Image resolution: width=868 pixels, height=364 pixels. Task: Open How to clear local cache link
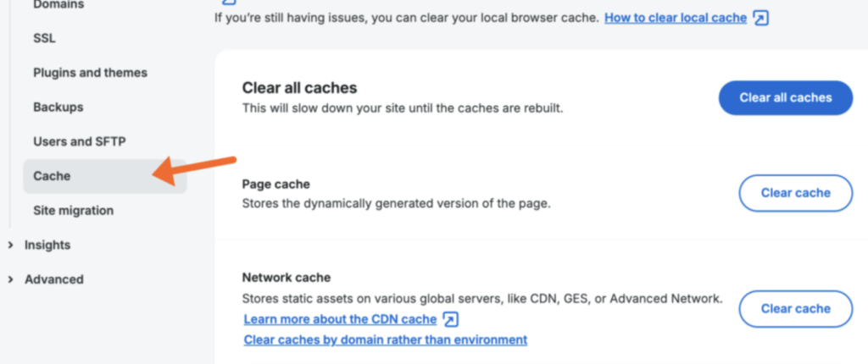click(676, 19)
